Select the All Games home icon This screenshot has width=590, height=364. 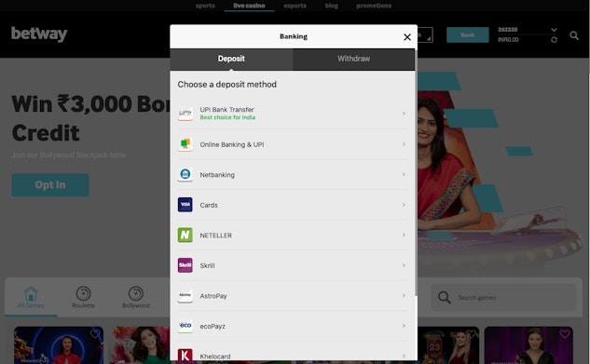tap(31, 293)
